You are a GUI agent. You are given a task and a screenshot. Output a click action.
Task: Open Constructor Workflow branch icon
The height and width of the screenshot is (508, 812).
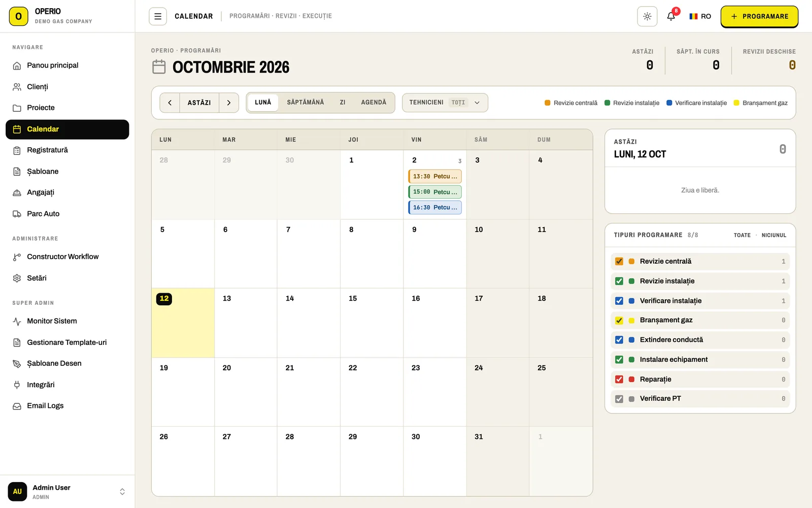17,257
